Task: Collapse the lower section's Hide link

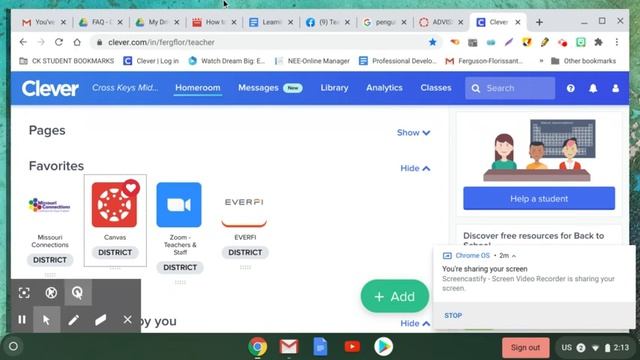Action: [415, 323]
